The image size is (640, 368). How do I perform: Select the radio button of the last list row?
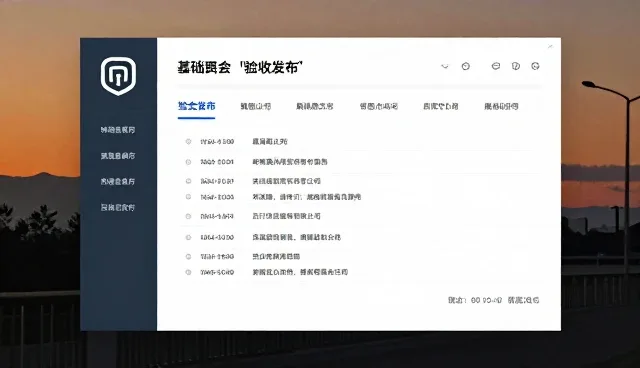pyautogui.click(x=188, y=272)
